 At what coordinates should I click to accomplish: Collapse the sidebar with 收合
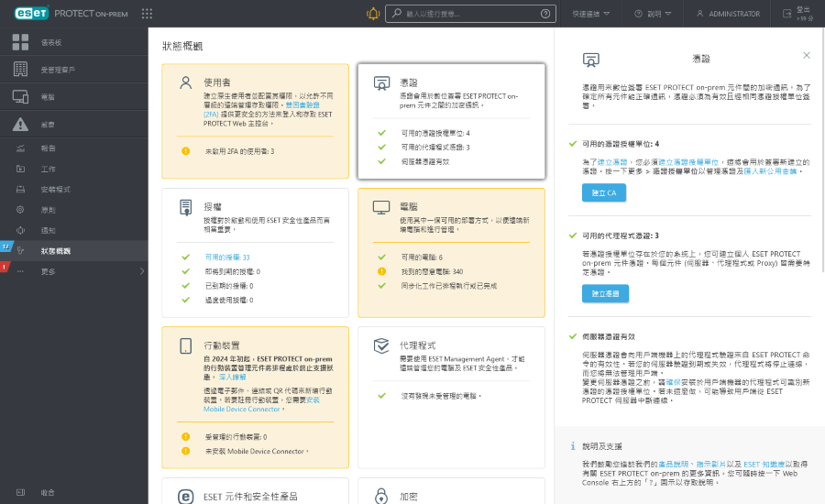(x=47, y=492)
